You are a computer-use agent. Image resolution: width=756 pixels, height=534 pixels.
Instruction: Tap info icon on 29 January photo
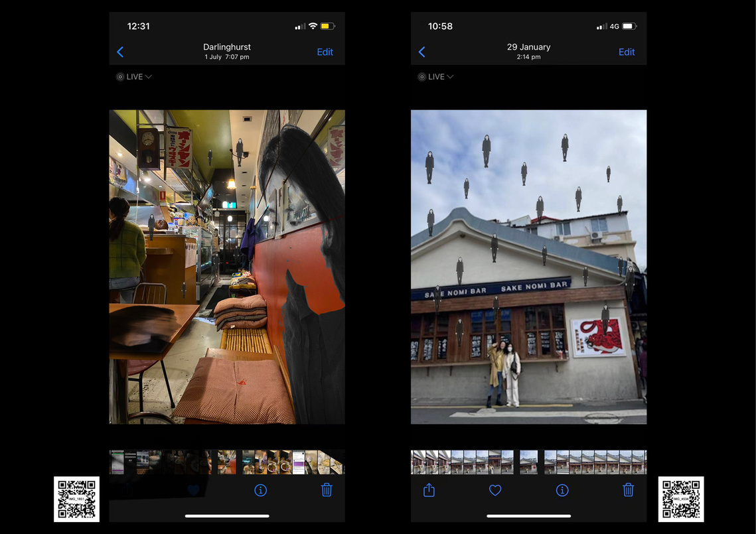click(562, 490)
